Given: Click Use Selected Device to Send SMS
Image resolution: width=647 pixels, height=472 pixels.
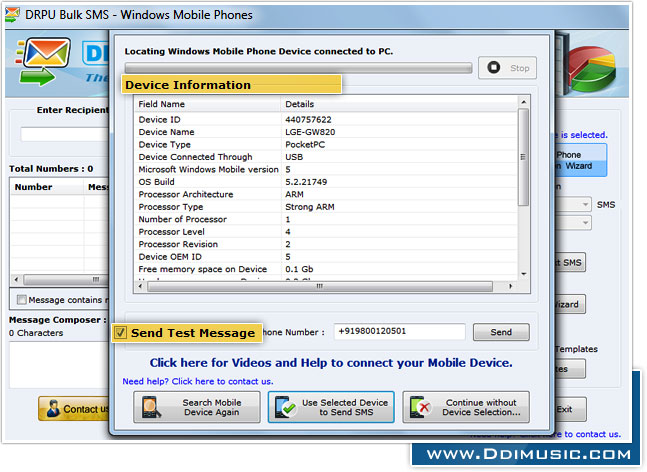Looking at the screenshot, I should [x=331, y=407].
